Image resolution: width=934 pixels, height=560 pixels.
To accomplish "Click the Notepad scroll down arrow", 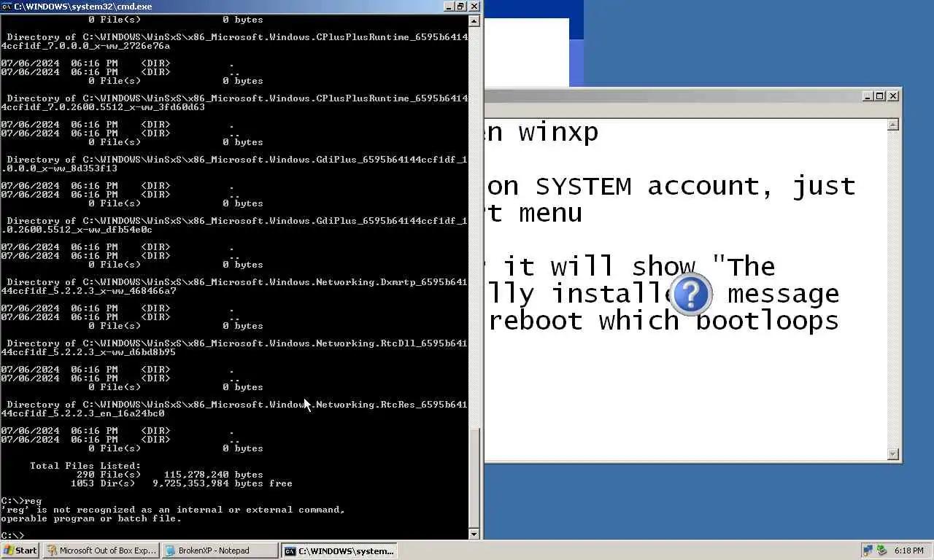I will [x=893, y=454].
